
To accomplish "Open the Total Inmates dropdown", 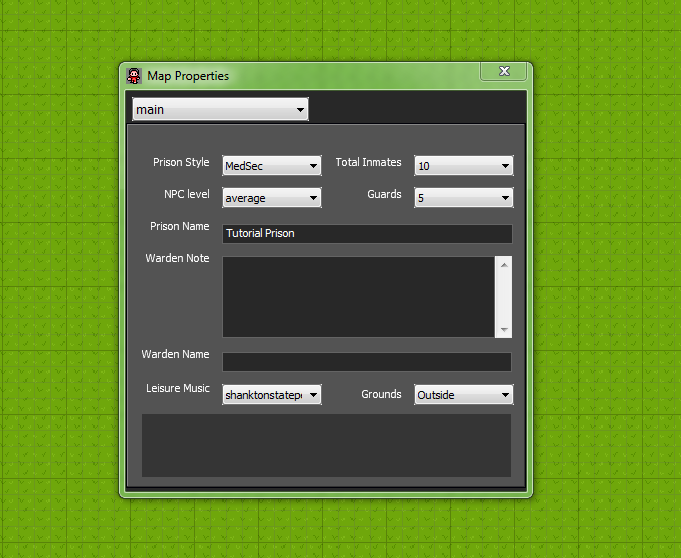I will (464, 166).
